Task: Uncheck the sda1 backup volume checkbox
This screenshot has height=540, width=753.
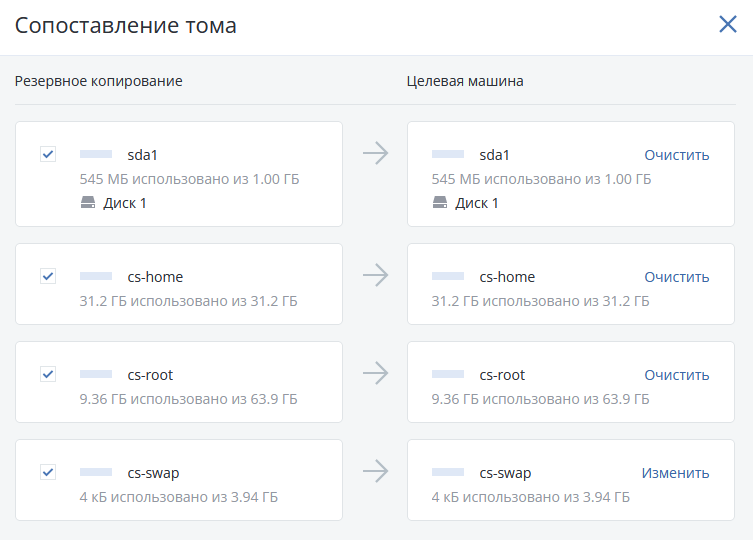Action: [48, 154]
